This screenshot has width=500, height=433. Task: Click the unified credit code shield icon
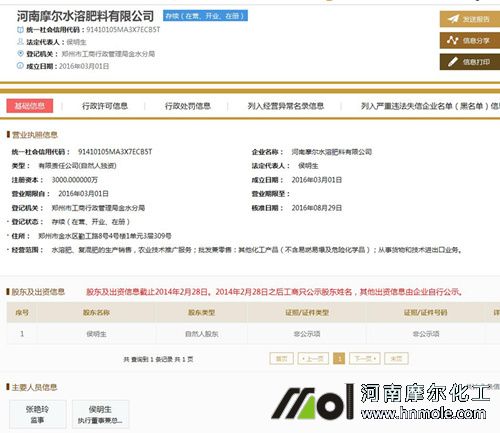(20, 30)
